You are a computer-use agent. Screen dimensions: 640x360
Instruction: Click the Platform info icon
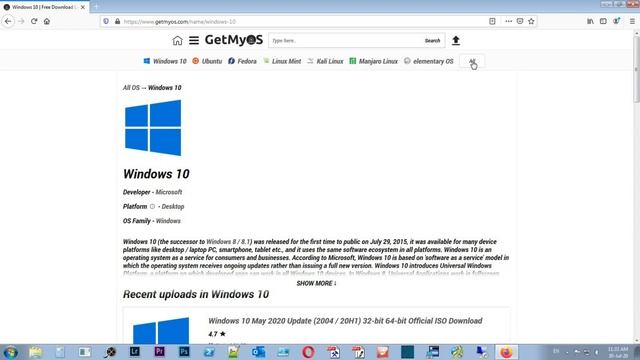[x=152, y=207]
